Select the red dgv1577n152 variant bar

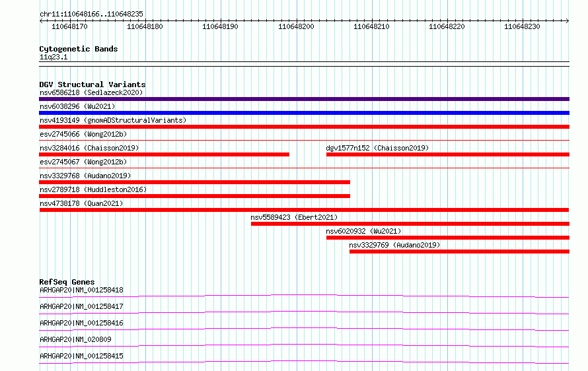448,154
